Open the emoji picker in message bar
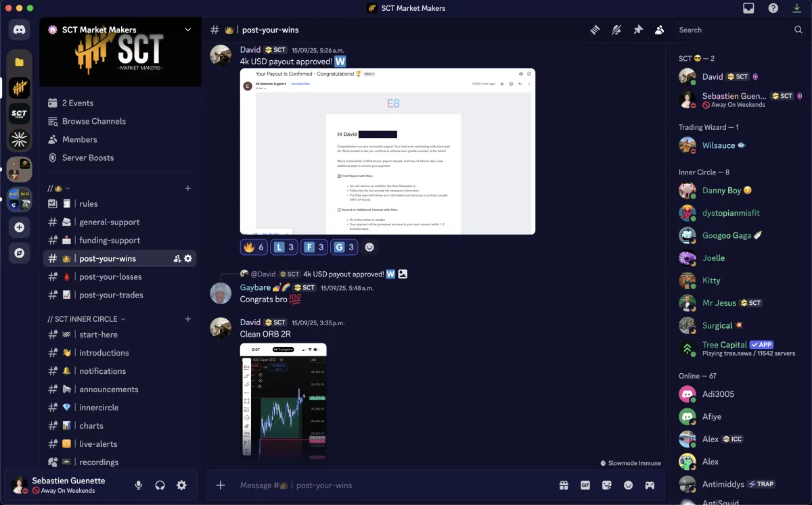Viewport: 812px width, 505px height. pos(629,485)
